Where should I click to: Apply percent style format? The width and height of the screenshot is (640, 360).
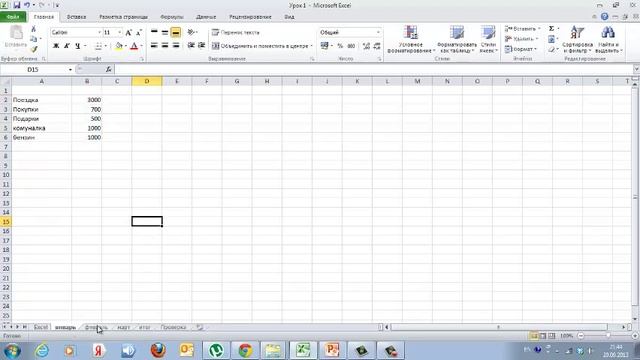(340, 46)
